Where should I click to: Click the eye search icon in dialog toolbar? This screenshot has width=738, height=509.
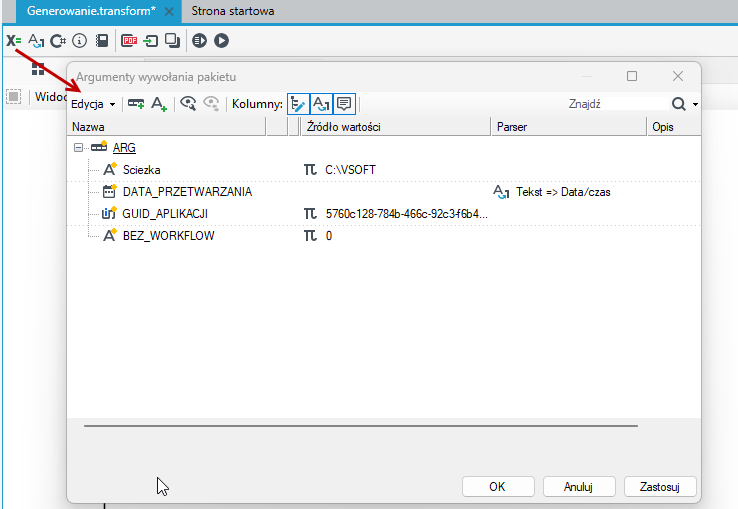point(188,104)
